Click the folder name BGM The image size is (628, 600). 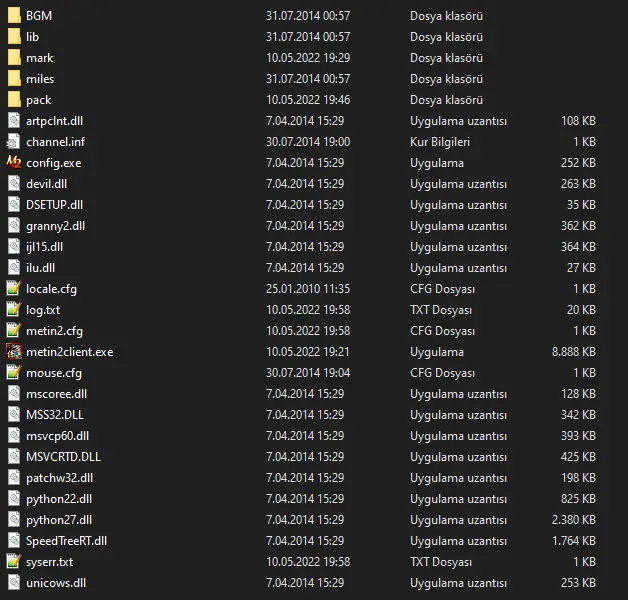(x=39, y=16)
